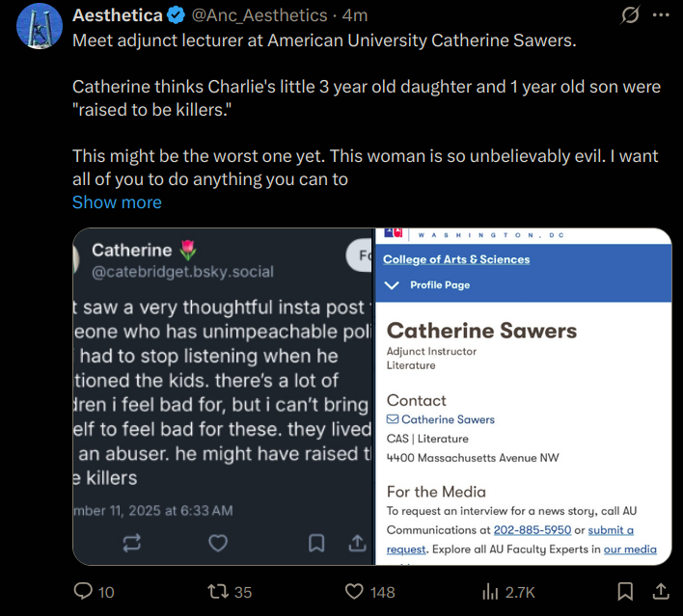Click the reply comment icon
The image size is (683, 616).
click(84, 591)
